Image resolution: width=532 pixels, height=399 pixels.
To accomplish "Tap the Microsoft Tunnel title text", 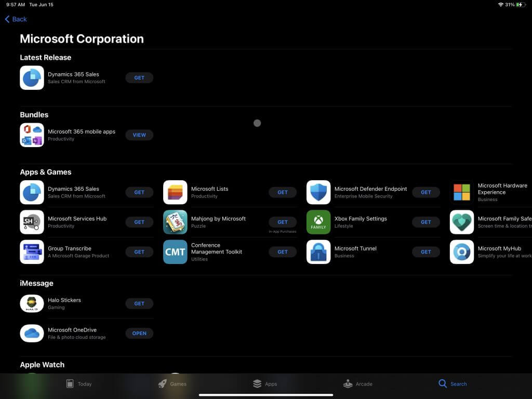I will point(355,249).
